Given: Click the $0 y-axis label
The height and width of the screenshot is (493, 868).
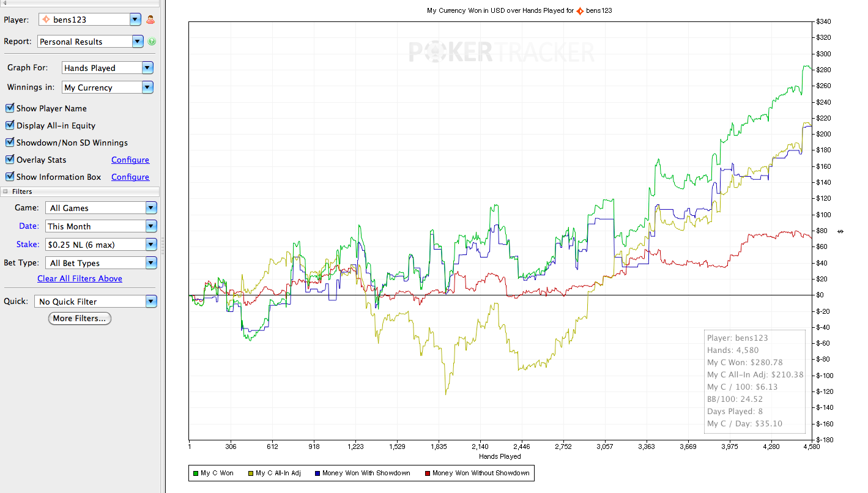Looking at the screenshot, I should coord(820,295).
